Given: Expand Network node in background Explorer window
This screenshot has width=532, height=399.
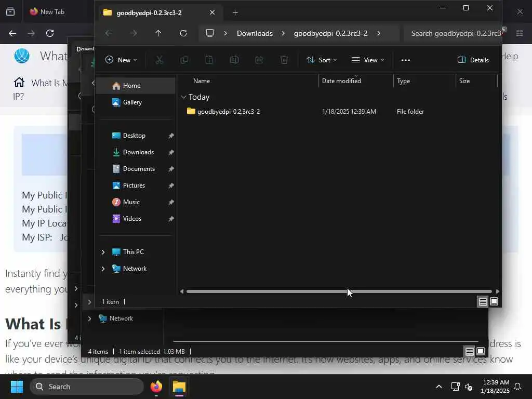Looking at the screenshot, I should coord(89,318).
